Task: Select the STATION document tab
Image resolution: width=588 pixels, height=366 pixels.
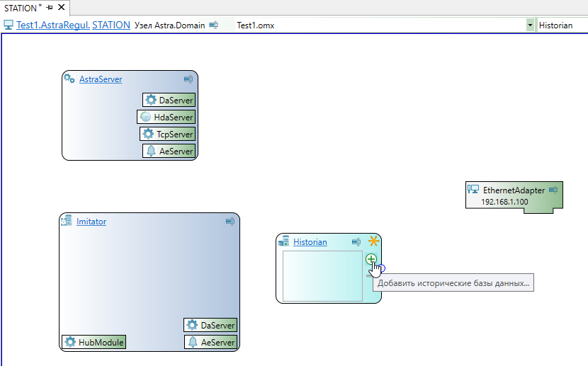Action: pos(20,8)
